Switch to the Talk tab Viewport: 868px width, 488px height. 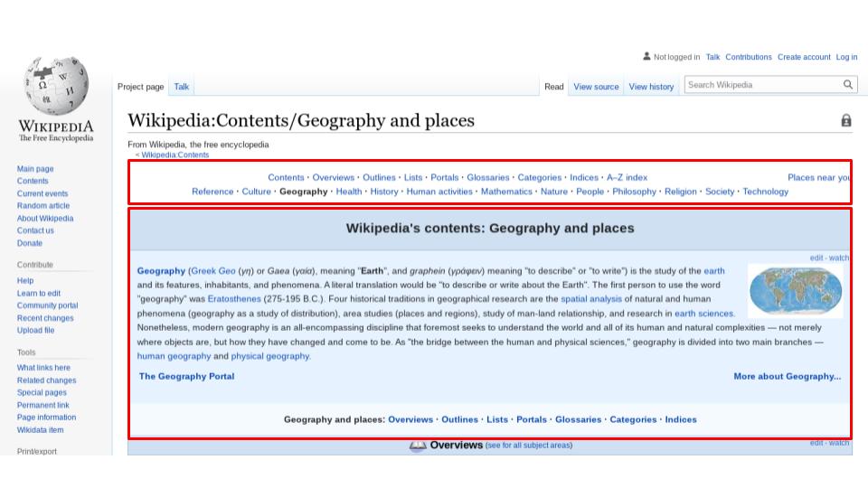point(181,87)
